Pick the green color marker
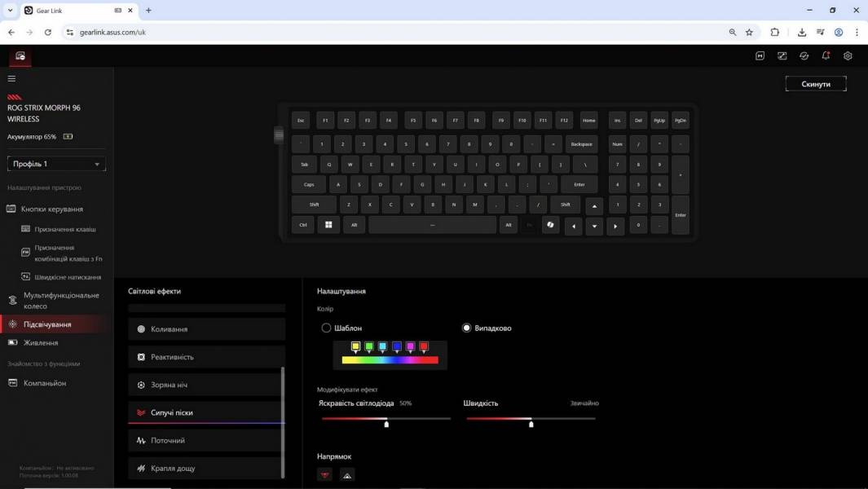This screenshot has width=868, height=489. click(x=369, y=347)
